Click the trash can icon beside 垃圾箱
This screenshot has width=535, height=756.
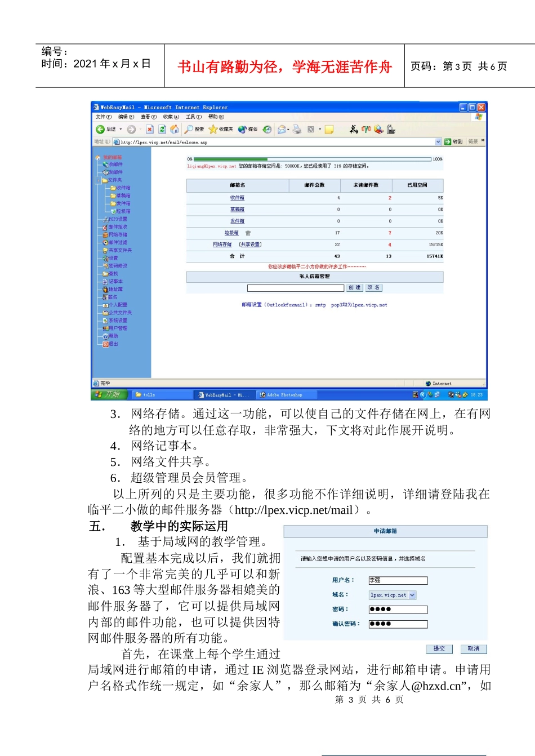[x=248, y=233]
